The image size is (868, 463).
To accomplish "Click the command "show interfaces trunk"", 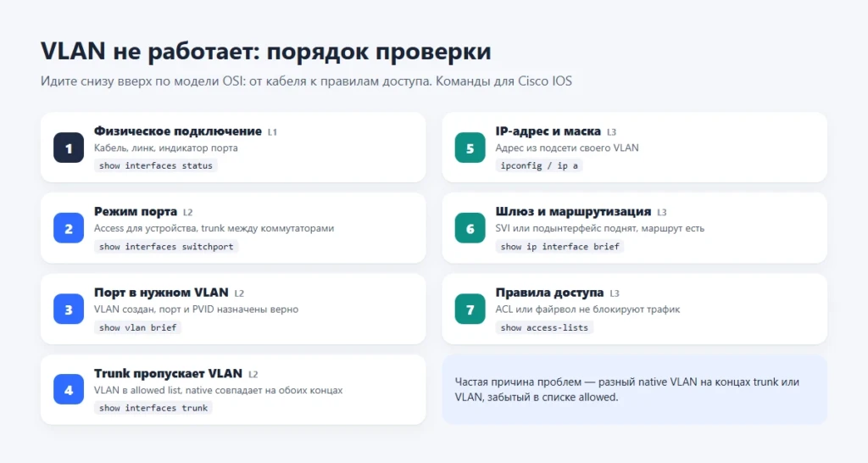I will 153,408.
